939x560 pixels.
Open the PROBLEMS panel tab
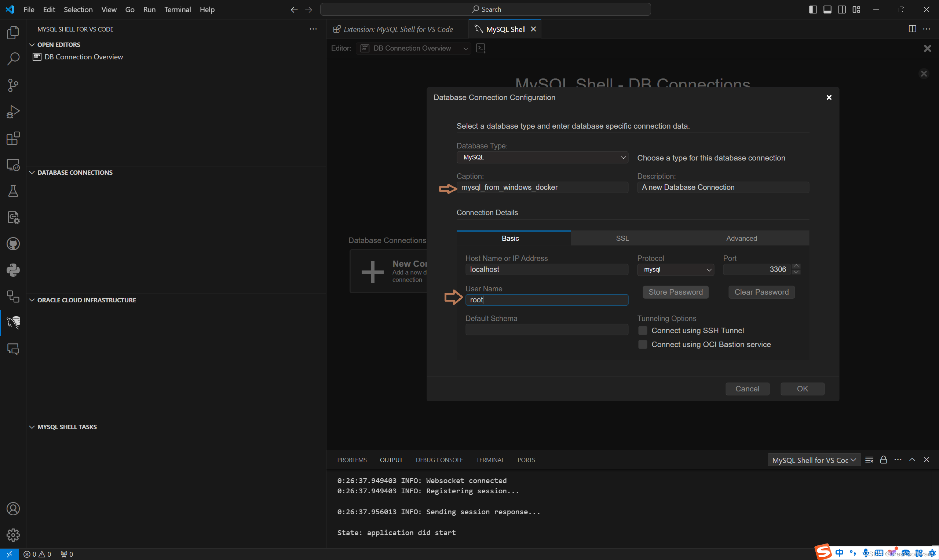tap(352, 460)
